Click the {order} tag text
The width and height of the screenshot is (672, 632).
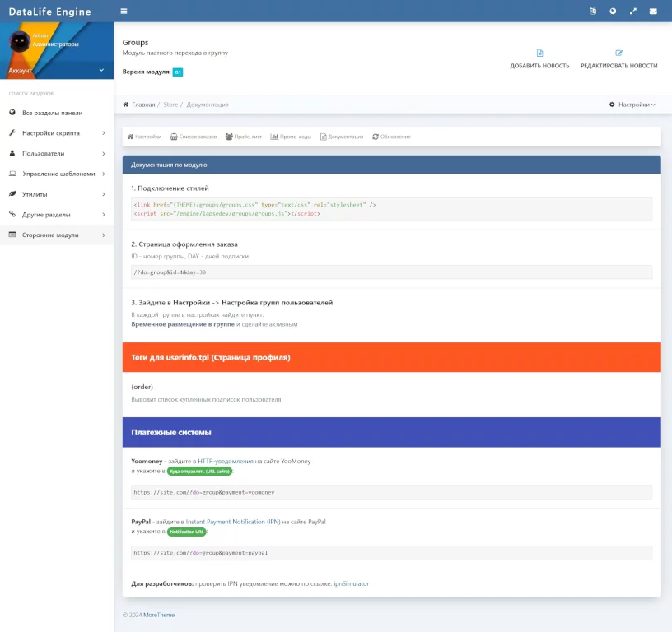(142, 387)
